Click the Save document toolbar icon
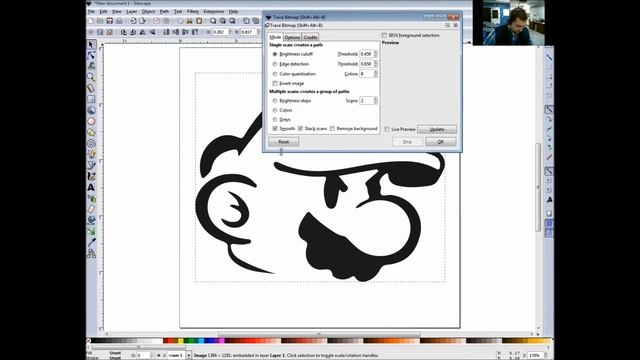The width and height of the screenshot is (640, 360). click(109, 21)
